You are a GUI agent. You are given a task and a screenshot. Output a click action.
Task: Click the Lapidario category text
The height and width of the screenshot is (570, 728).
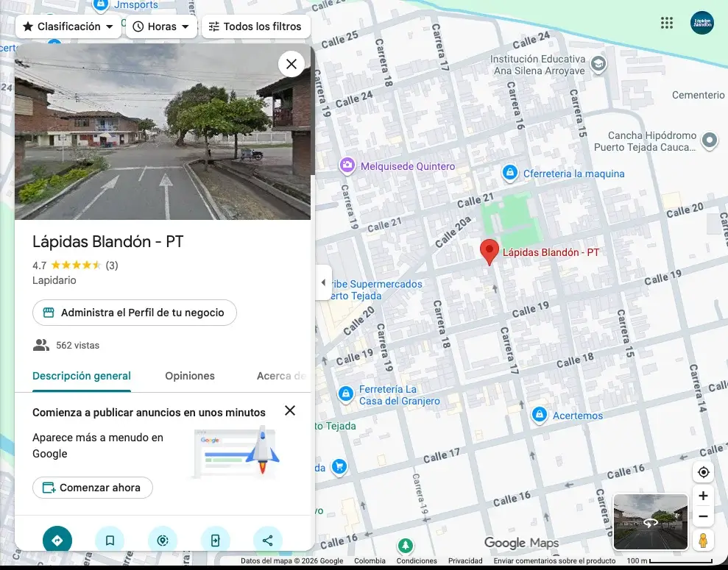[x=54, y=280]
